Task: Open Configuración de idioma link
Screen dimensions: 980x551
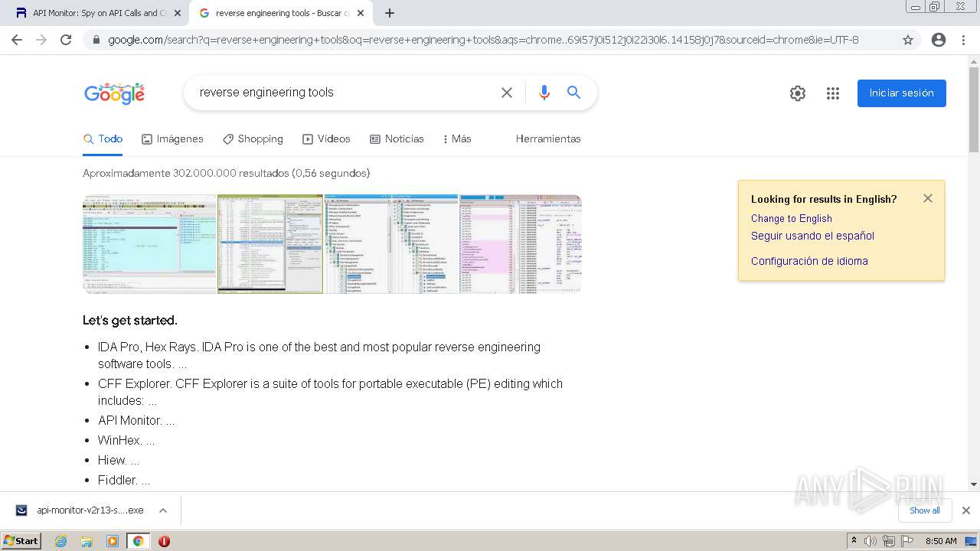Action: click(809, 262)
